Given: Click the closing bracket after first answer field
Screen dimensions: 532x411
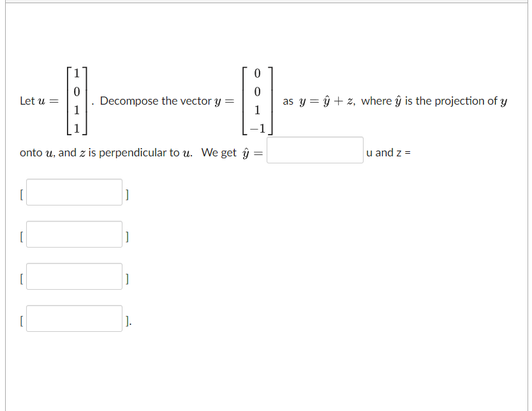Looking at the screenshot, I should [127, 193].
